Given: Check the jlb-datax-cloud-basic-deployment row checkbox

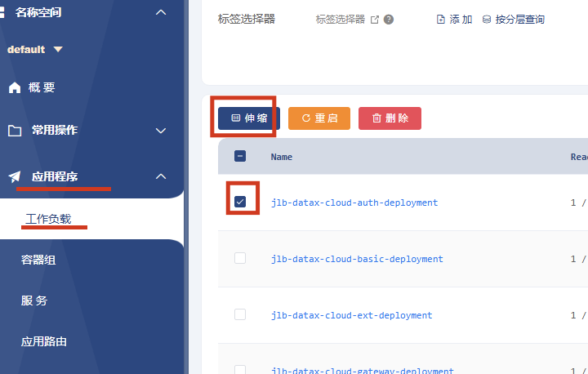Looking at the screenshot, I should 240,258.
